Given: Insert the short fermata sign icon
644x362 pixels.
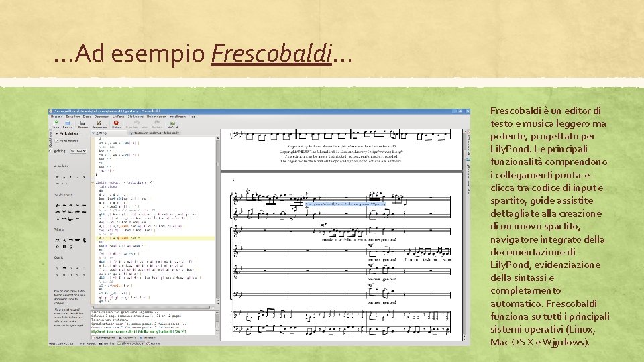Looking at the screenshot, I should (x=64, y=240).
